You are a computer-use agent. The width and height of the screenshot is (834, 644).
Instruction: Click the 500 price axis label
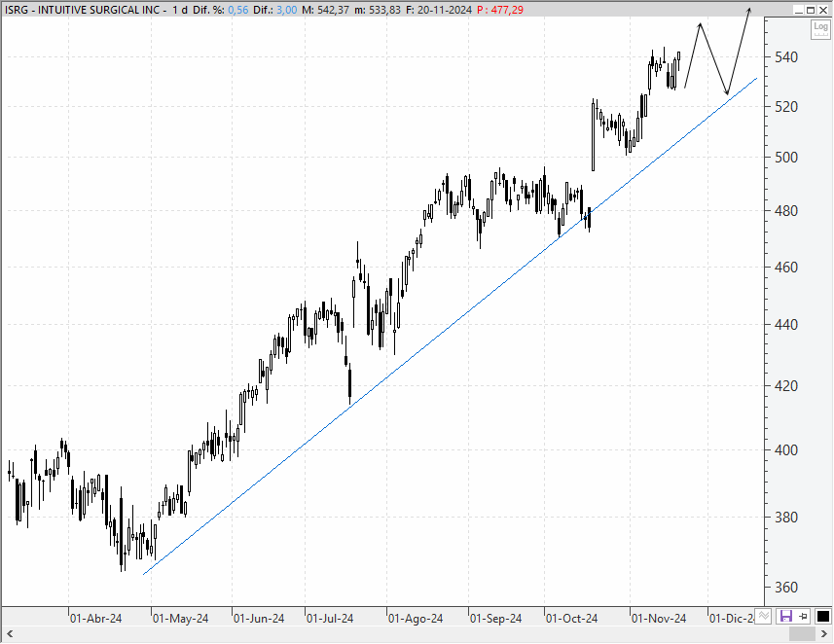point(786,158)
